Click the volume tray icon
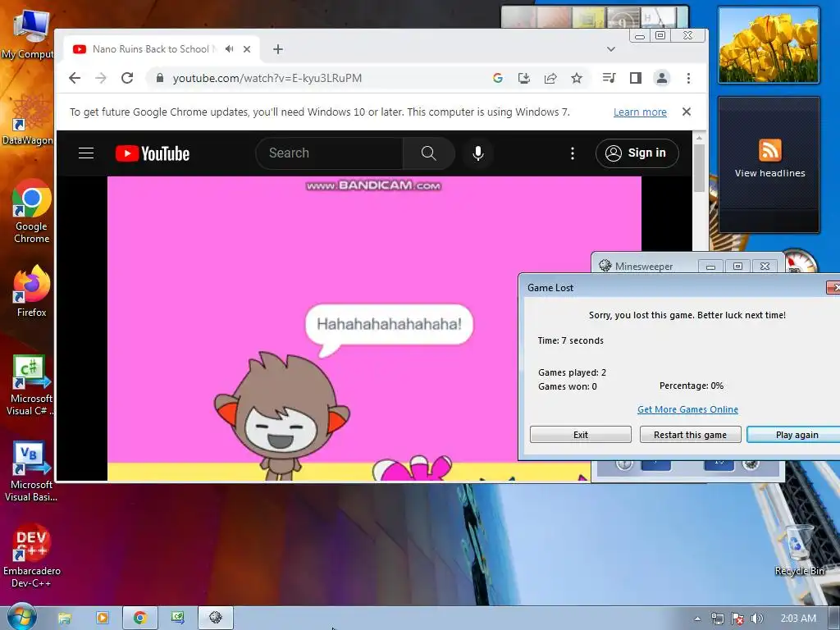 click(756, 619)
